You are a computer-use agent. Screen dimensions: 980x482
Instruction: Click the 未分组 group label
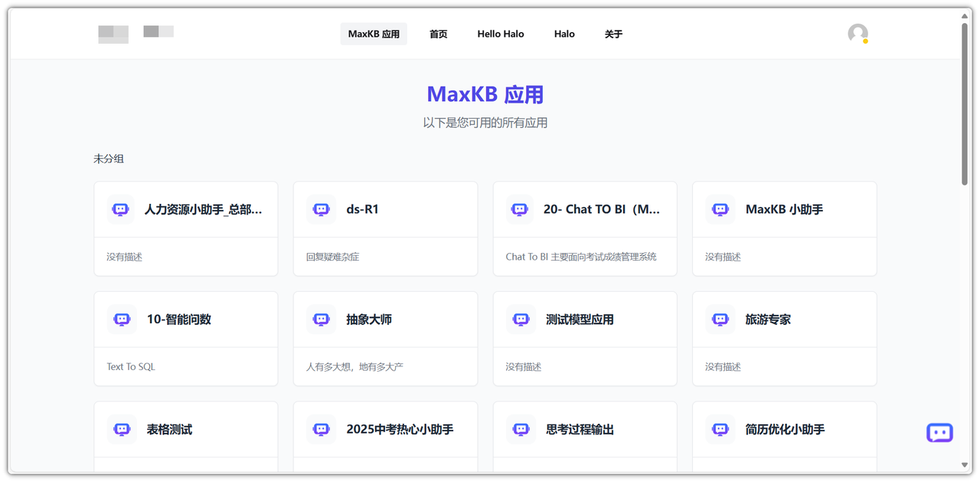click(108, 159)
